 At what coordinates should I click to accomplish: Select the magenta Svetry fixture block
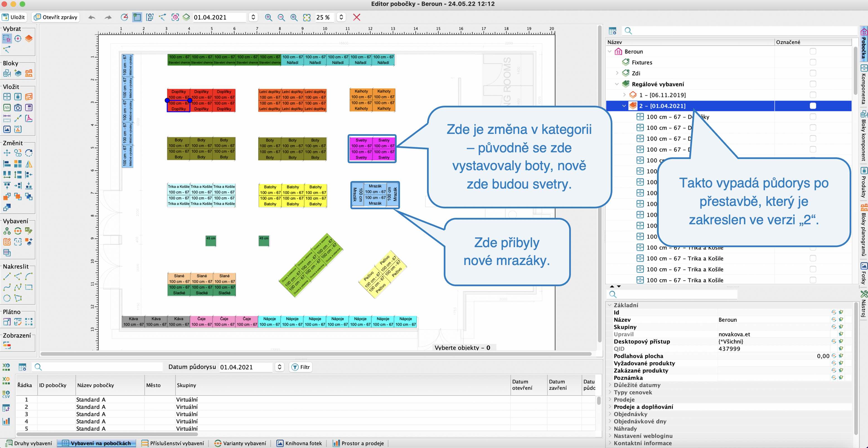[372, 149]
